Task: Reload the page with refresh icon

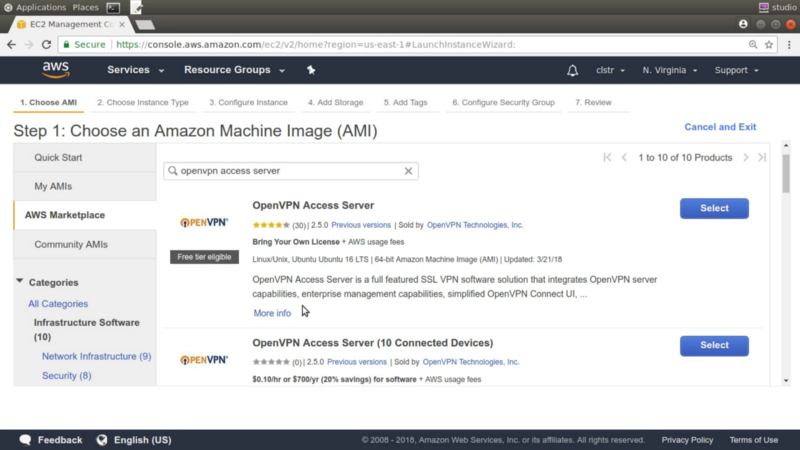Action: point(46,44)
